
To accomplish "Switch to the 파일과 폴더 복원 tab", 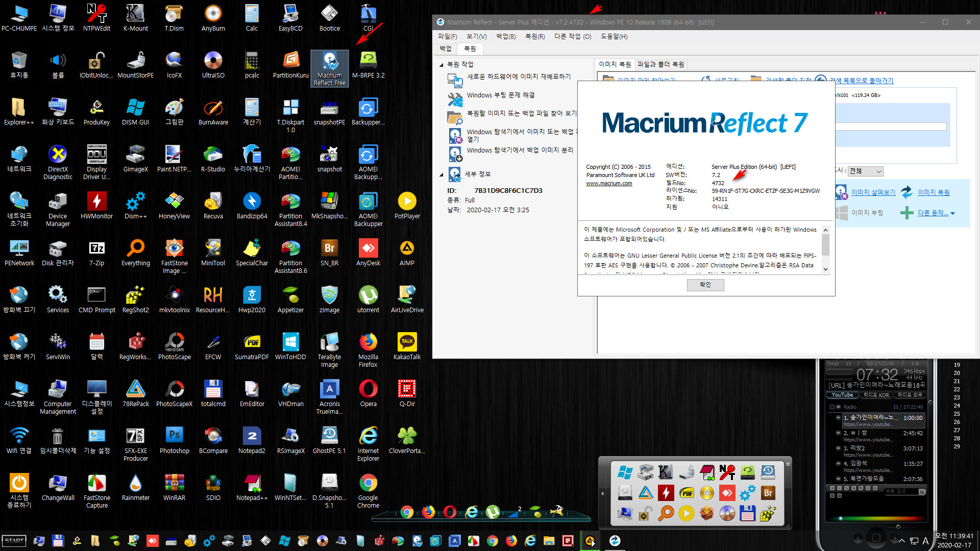I will (x=660, y=64).
